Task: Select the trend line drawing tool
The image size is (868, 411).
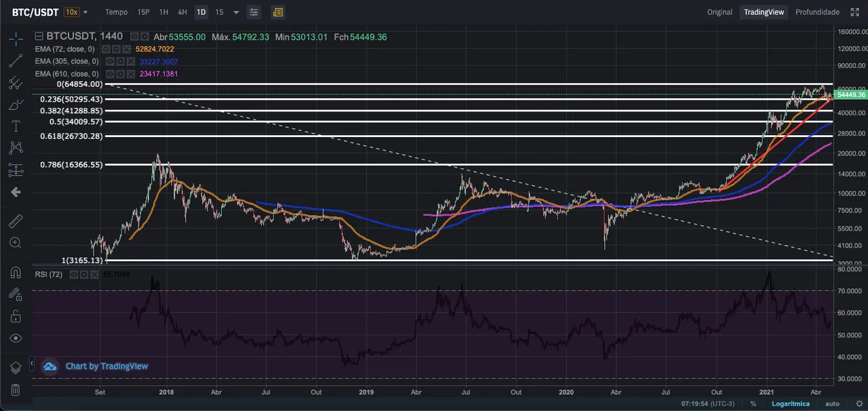Action: click(x=16, y=61)
